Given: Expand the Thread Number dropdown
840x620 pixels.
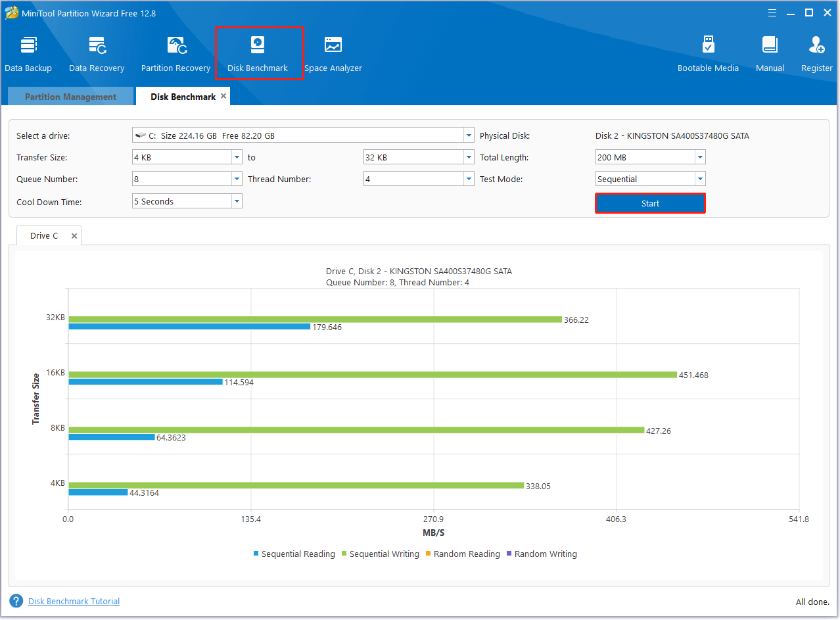Looking at the screenshot, I should [x=469, y=179].
